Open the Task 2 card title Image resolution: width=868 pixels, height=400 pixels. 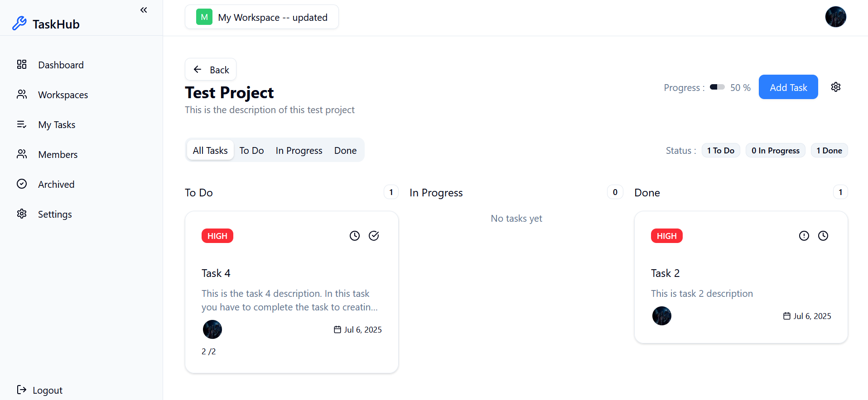(665, 273)
